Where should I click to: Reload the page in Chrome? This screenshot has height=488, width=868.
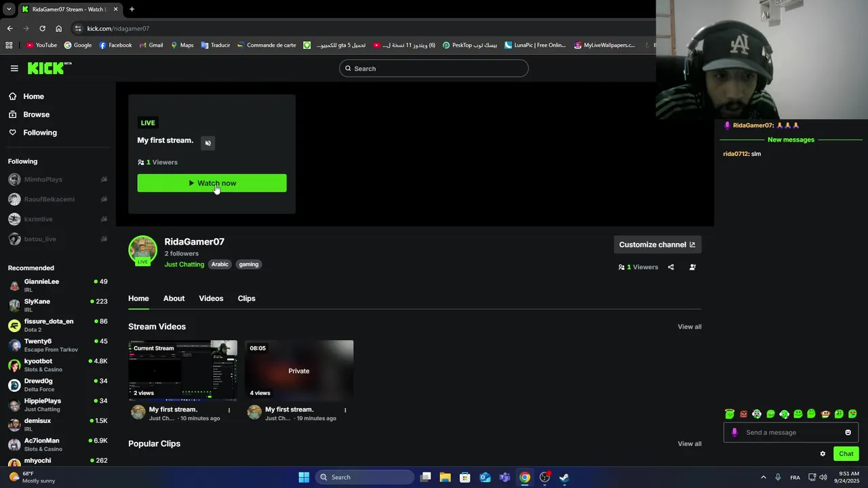tap(42, 28)
